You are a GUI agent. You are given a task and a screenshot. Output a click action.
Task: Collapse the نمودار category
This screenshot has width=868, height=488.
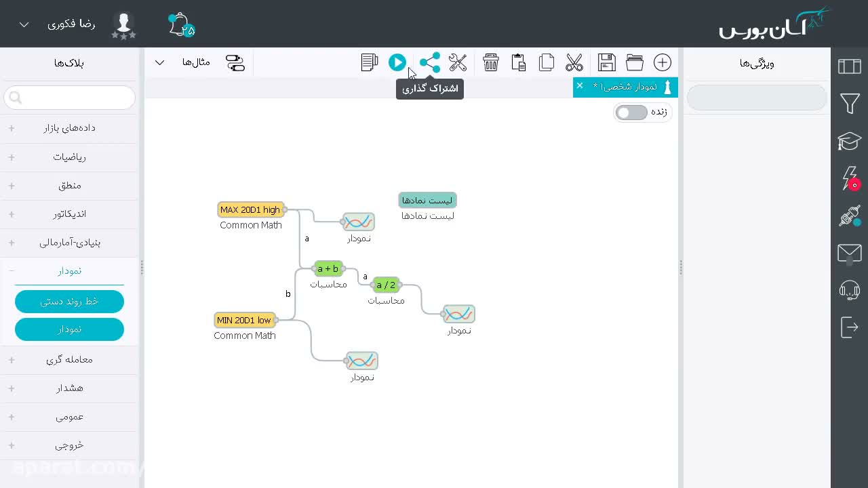[x=69, y=270]
